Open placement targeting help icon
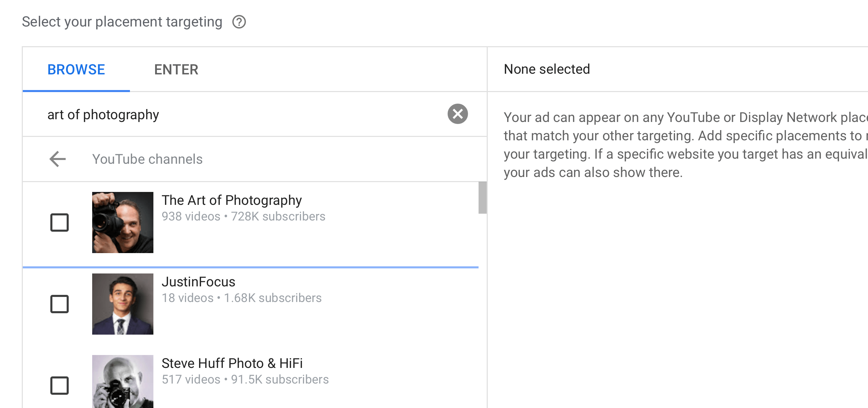Screen dimensions: 868x408 coord(239,22)
